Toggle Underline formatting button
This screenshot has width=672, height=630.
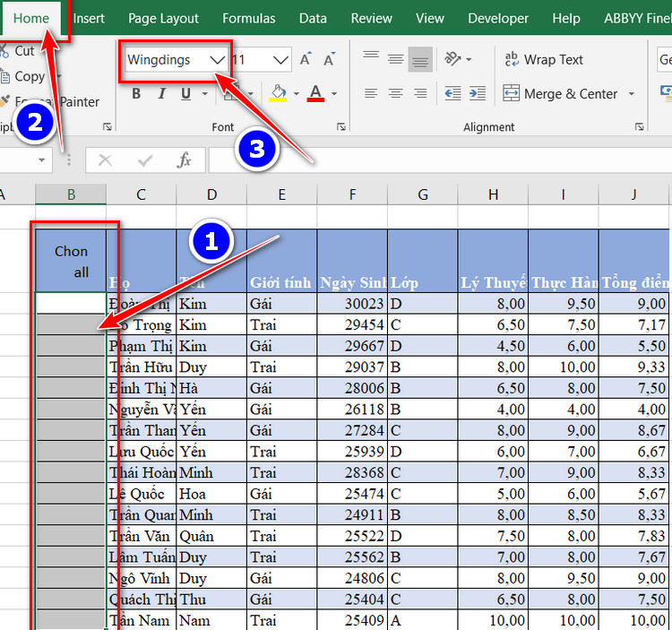pyautogui.click(x=185, y=93)
